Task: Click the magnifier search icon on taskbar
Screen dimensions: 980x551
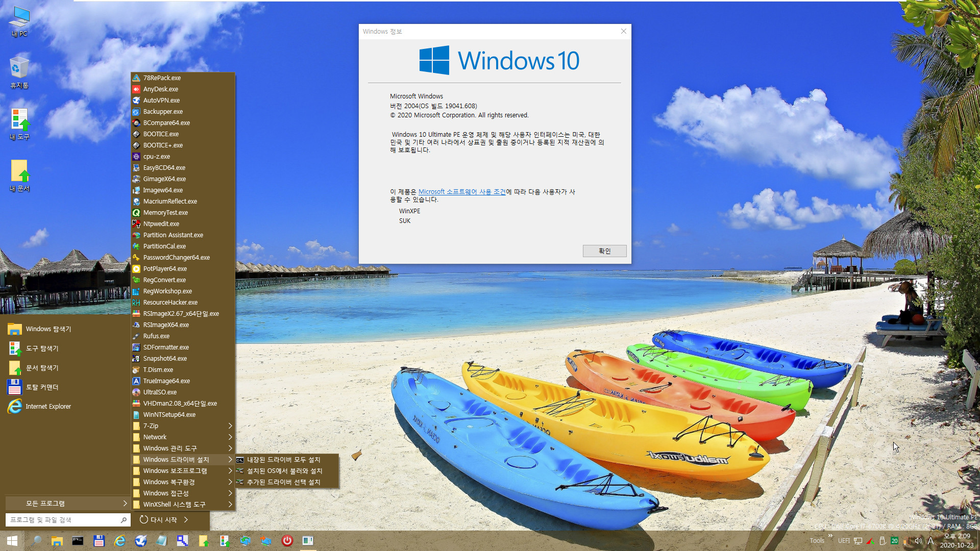Action: (x=36, y=541)
